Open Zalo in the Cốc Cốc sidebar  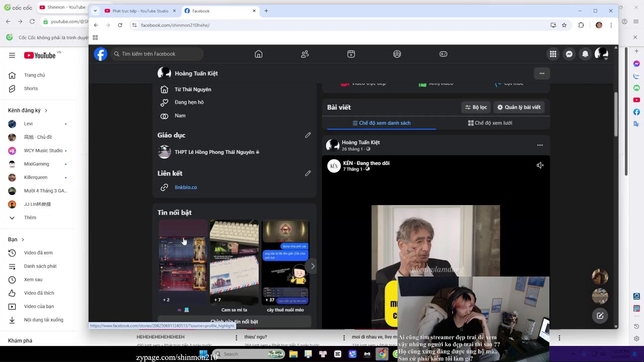pos(636,76)
